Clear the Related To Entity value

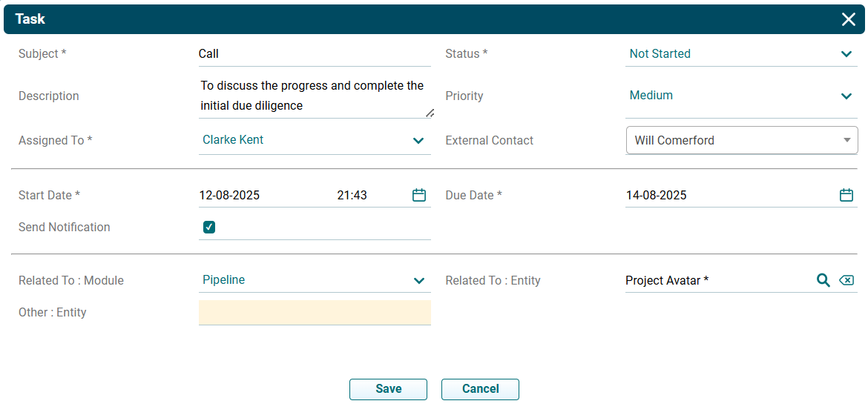846,280
